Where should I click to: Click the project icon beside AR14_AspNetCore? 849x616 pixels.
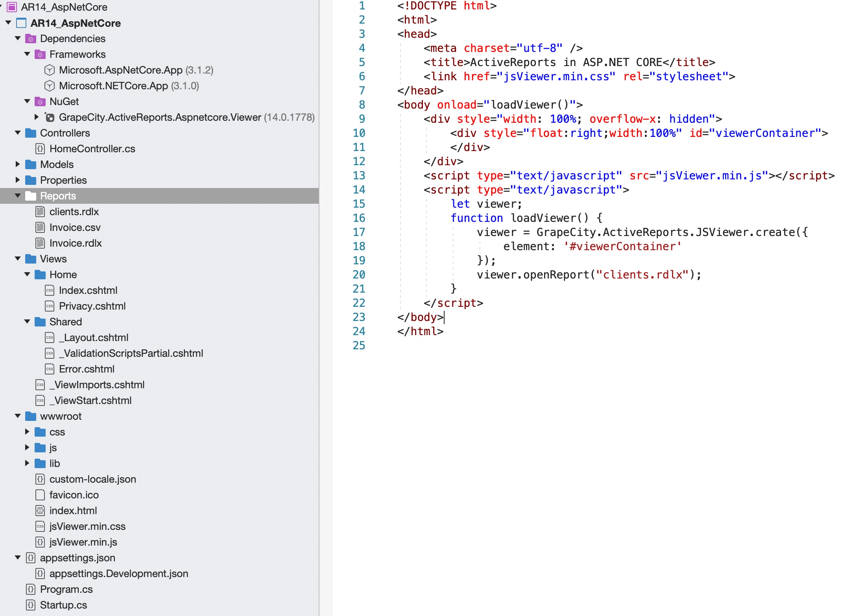coord(20,23)
